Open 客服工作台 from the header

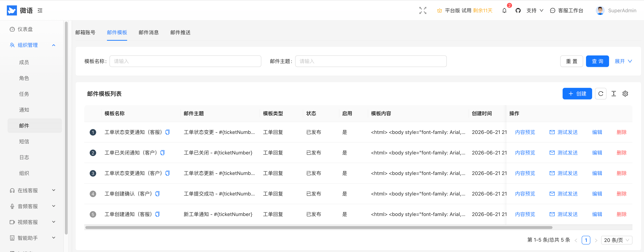(567, 10)
